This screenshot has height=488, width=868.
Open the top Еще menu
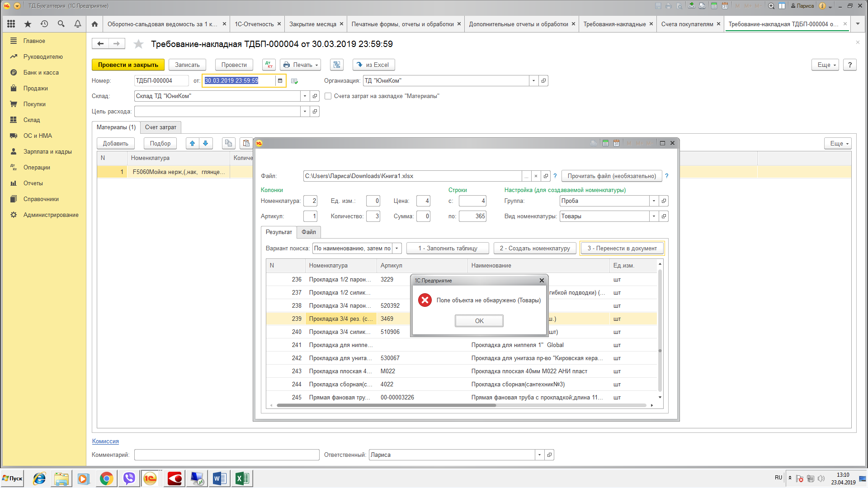pyautogui.click(x=826, y=65)
